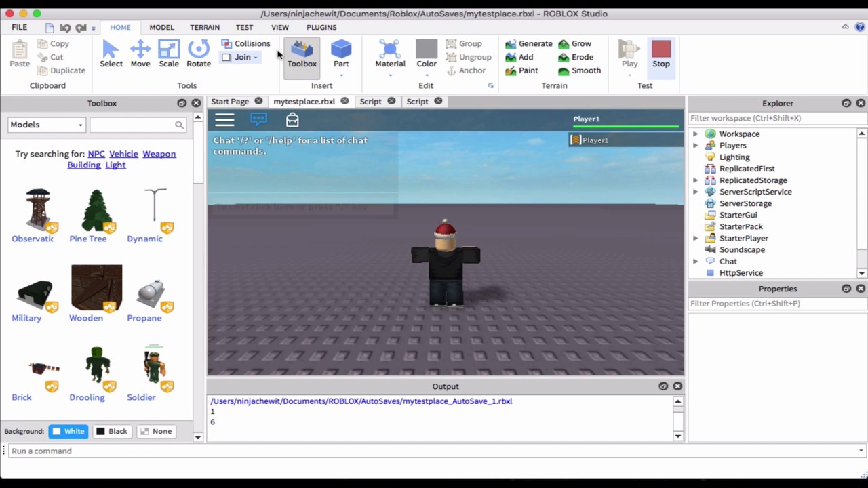The width and height of the screenshot is (868, 488).
Task: Choose the Smooth terrain tool
Action: (x=579, y=70)
